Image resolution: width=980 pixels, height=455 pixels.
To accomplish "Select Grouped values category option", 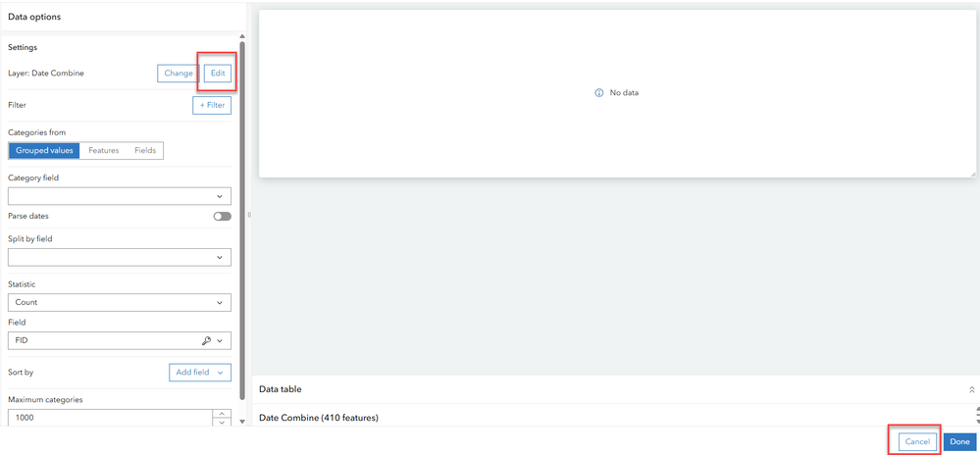I will click(44, 151).
